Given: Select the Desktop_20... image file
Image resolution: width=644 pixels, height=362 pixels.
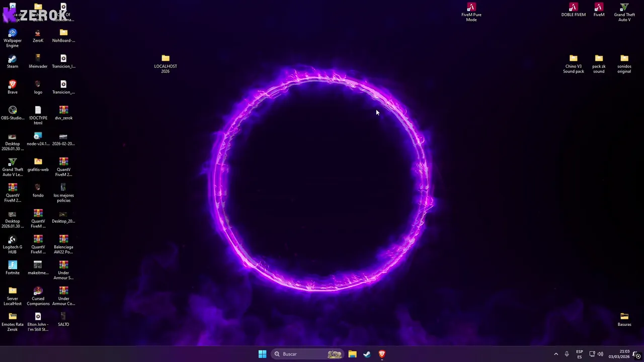Looking at the screenshot, I should (63, 216).
